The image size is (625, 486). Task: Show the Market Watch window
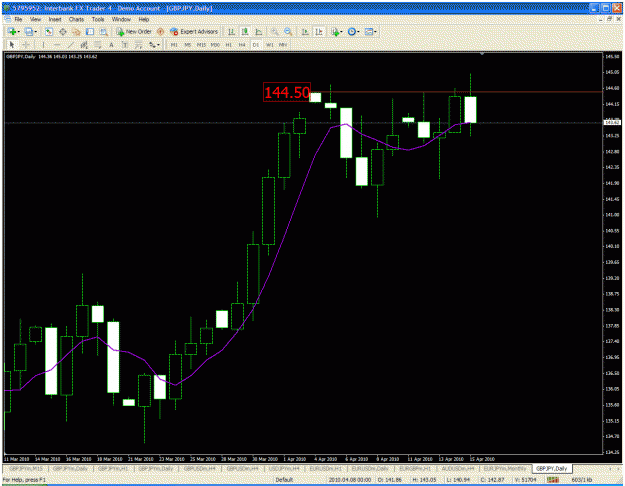(49, 32)
